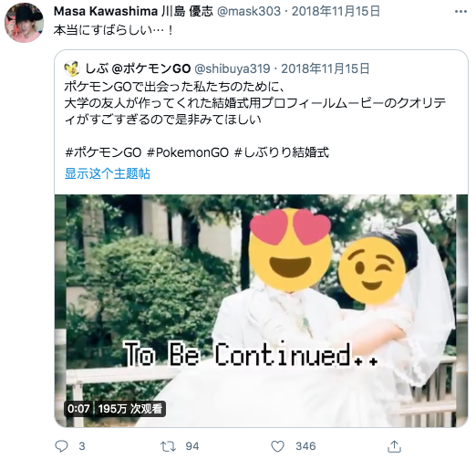Screen dimensions: 476x460
Task: Like the tweet with heart icon
Action: [277, 446]
